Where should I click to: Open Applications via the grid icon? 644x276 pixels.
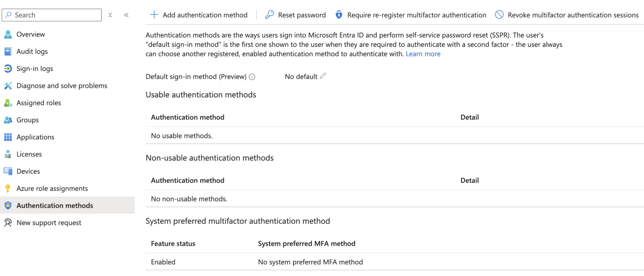[x=8, y=137]
